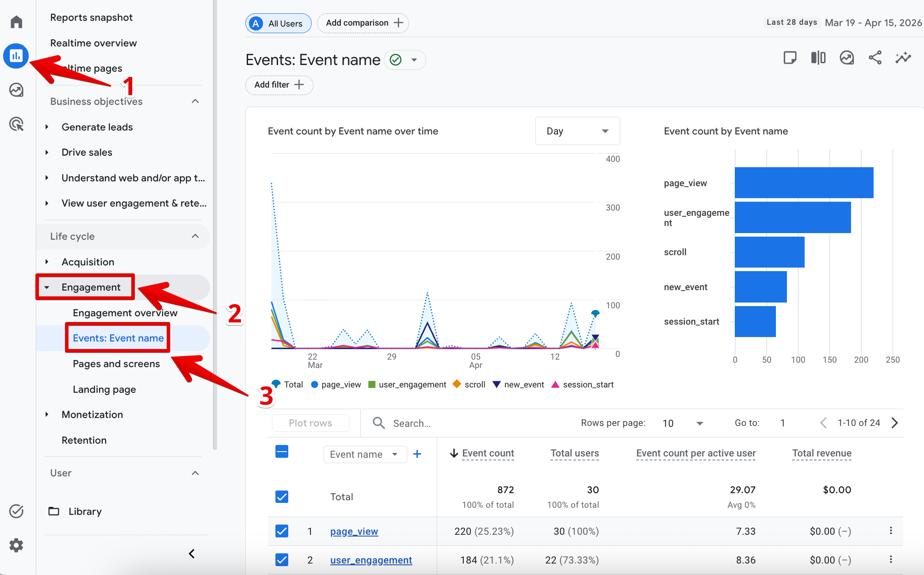
Task: Open the Rows per page dropdown
Action: [x=683, y=423]
